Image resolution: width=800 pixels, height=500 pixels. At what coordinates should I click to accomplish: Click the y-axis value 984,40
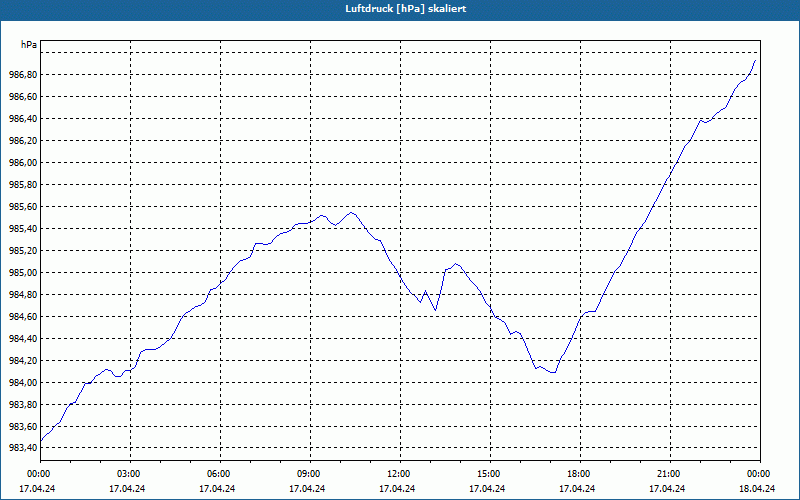[23, 339]
